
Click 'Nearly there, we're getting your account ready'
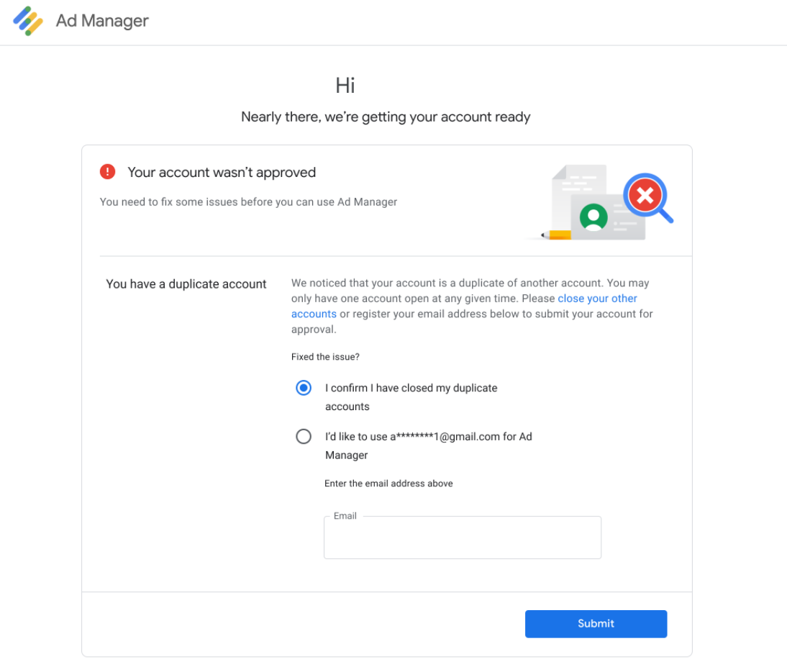tap(386, 117)
